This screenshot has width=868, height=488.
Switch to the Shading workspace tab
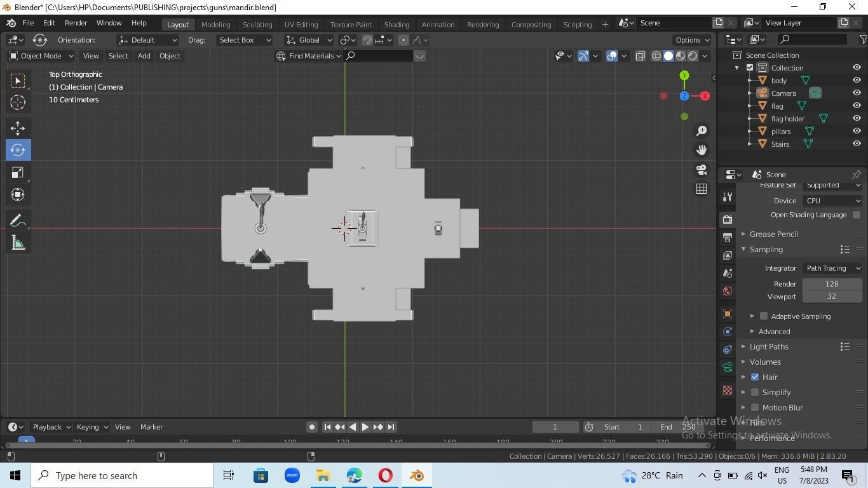[x=397, y=24]
